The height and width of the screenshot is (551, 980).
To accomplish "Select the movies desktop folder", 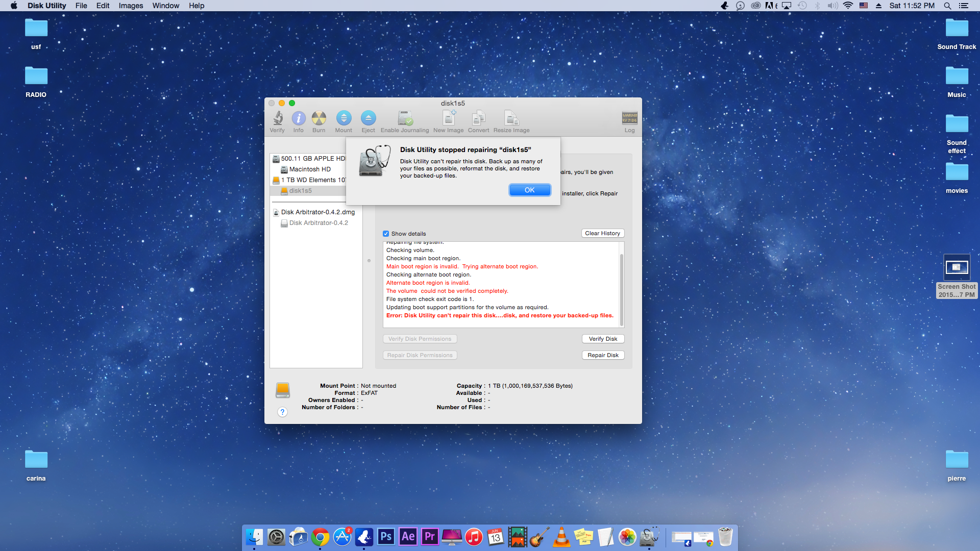I will 957,178.
